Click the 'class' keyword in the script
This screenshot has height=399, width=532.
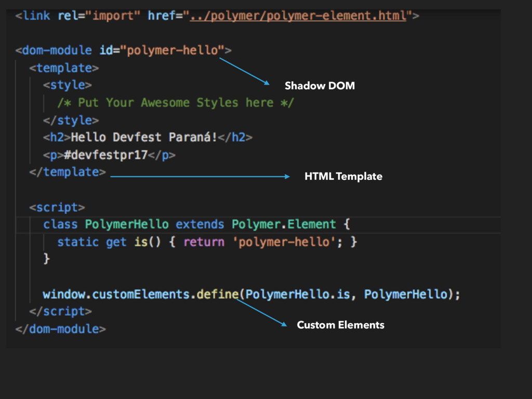tap(60, 224)
